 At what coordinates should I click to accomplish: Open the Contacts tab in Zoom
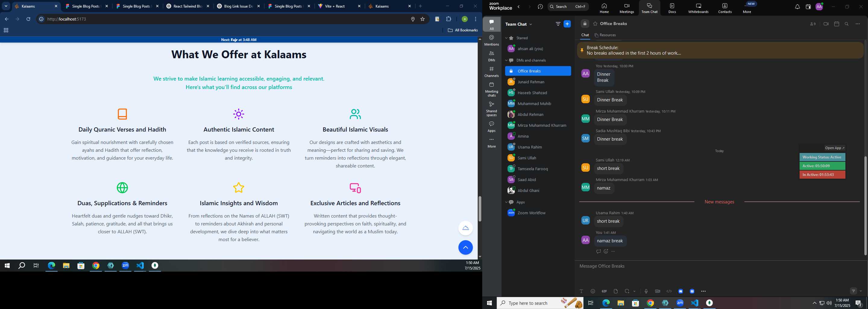(725, 8)
